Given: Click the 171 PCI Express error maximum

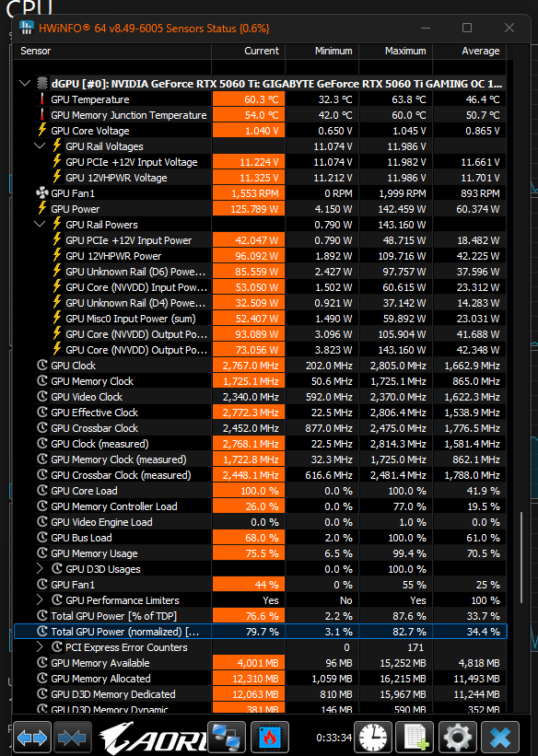Looking at the screenshot, I should tap(415, 647).
